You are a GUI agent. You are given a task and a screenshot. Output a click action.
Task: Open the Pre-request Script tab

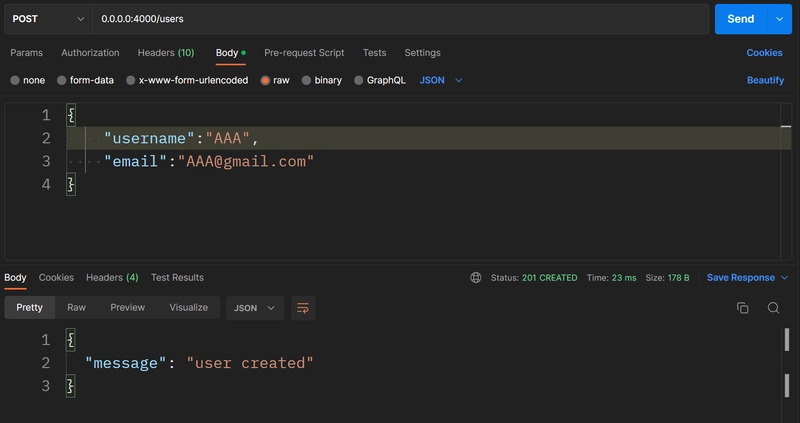[304, 53]
